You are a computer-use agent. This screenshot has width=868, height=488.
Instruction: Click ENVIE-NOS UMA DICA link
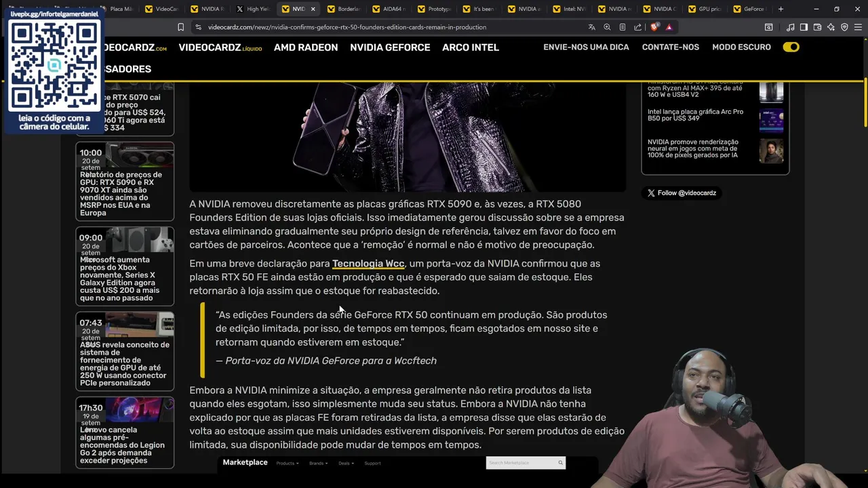point(586,47)
